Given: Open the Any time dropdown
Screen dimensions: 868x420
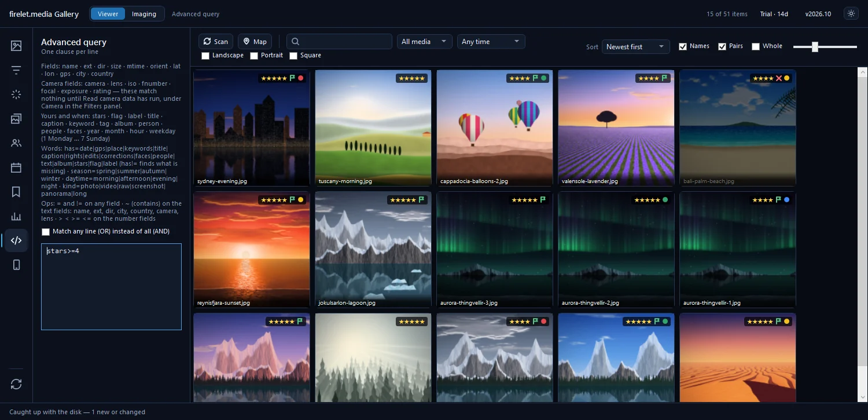Looking at the screenshot, I should tap(491, 42).
